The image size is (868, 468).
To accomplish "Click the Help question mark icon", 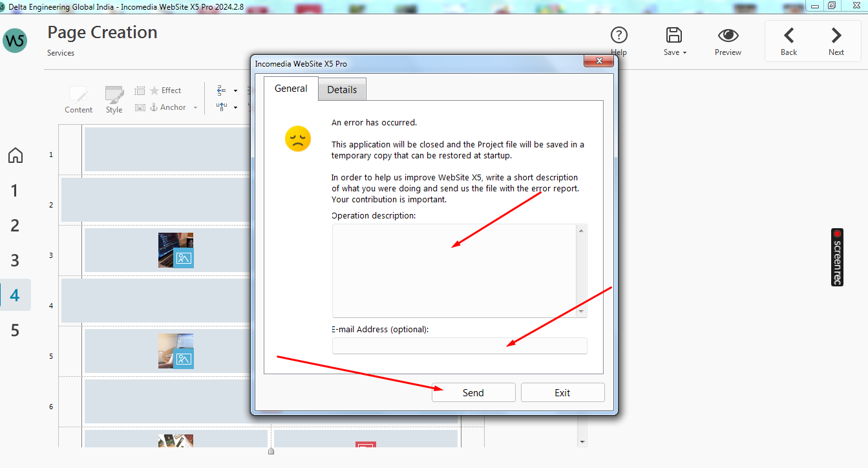I will (619, 36).
